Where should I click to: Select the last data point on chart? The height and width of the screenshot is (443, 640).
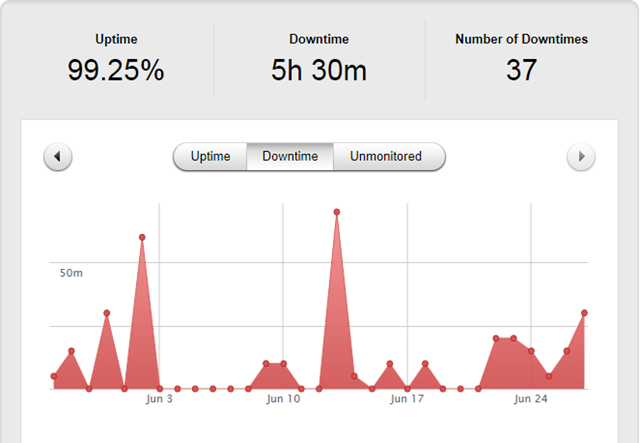(x=584, y=313)
